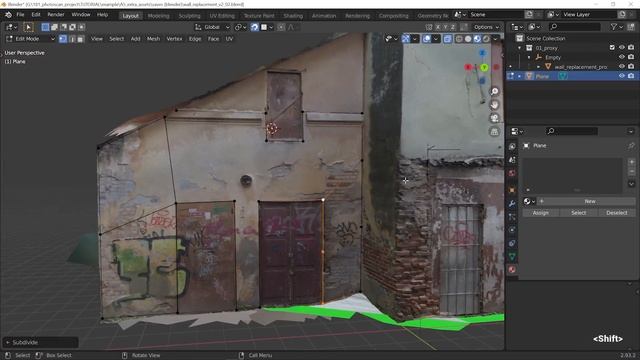Switch to the UV Editing workspace tab
The image size is (640, 360).
coord(222,16)
